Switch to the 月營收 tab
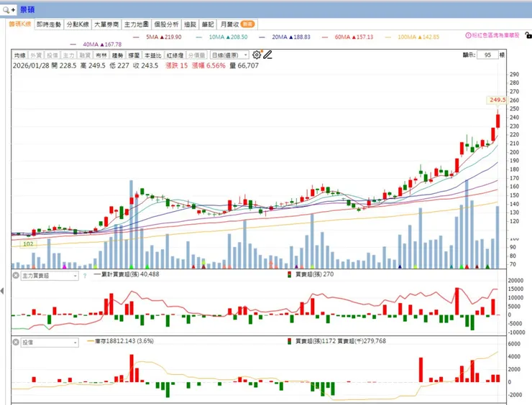 tap(237, 24)
